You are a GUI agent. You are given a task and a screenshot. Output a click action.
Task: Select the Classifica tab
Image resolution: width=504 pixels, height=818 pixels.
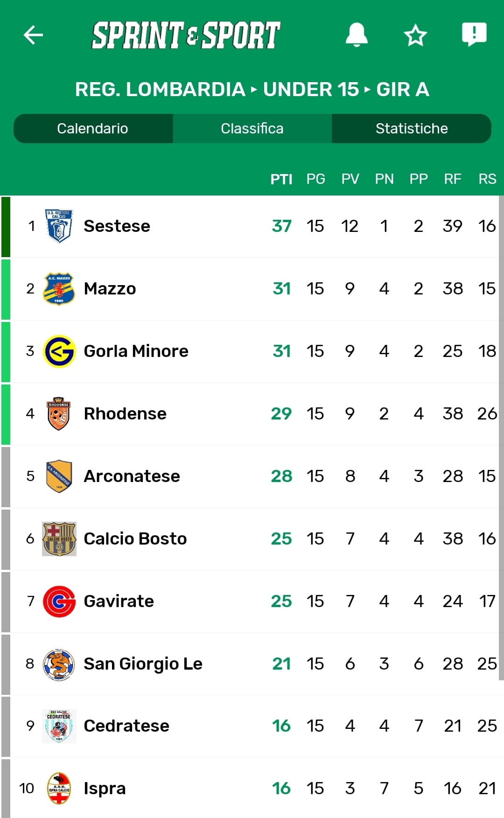coord(252,128)
